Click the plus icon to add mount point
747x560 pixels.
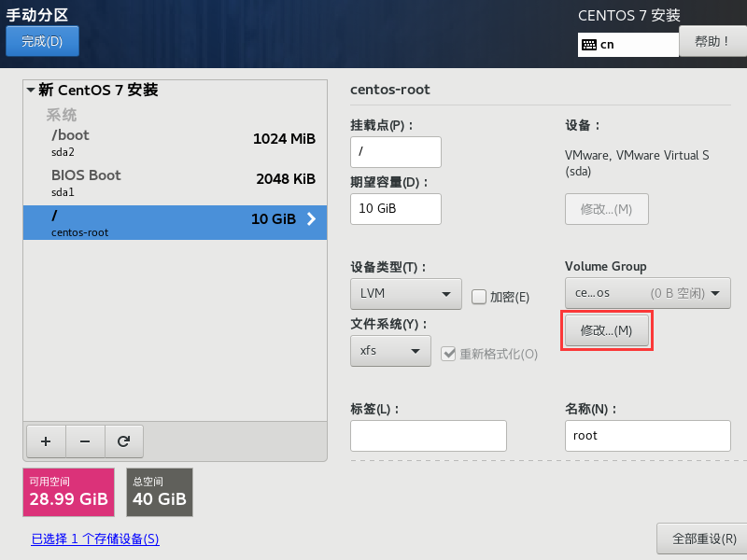click(46, 441)
